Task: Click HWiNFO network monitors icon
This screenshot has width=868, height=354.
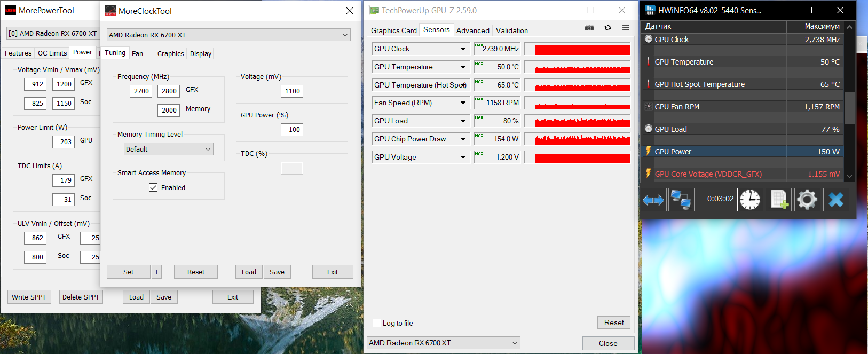Action: pyautogui.click(x=681, y=200)
